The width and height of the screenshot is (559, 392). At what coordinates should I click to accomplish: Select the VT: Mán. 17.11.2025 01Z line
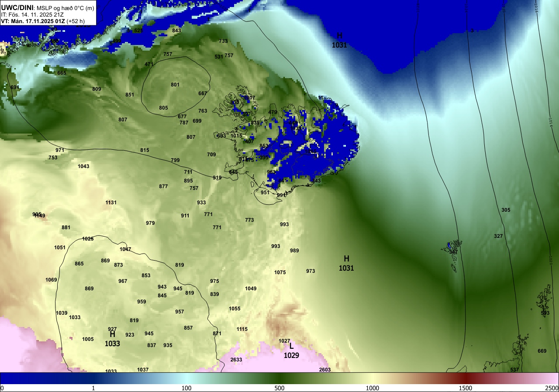(x=34, y=21)
